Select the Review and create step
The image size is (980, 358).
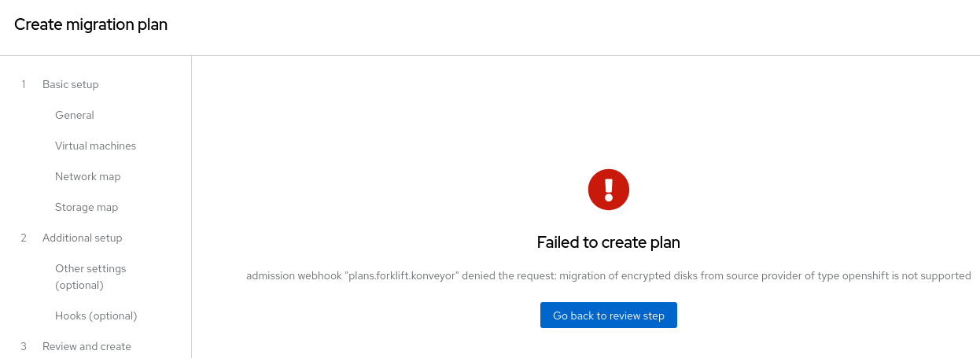[87, 346]
